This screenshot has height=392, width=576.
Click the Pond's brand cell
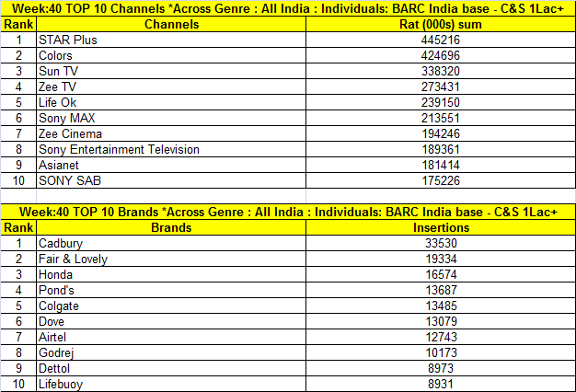[171, 290]
